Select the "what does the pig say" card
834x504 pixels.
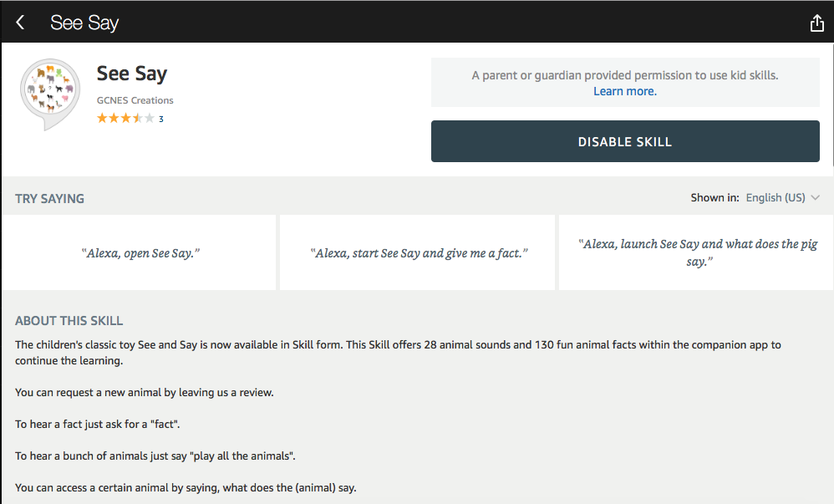(696, 252)
